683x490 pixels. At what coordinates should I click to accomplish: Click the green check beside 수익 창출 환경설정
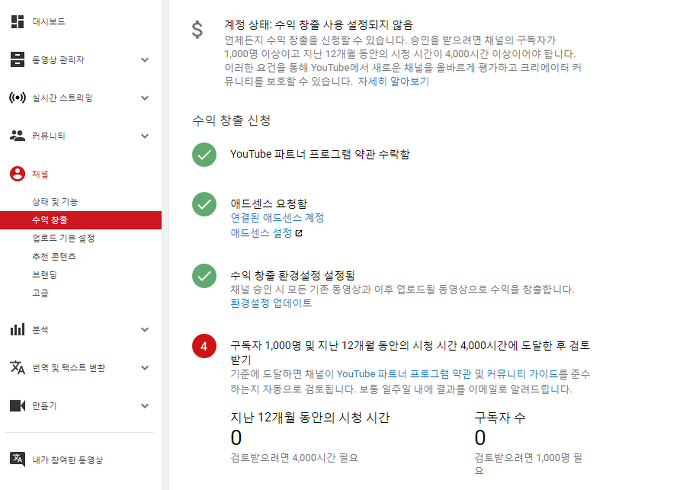[x=204, y=276]
